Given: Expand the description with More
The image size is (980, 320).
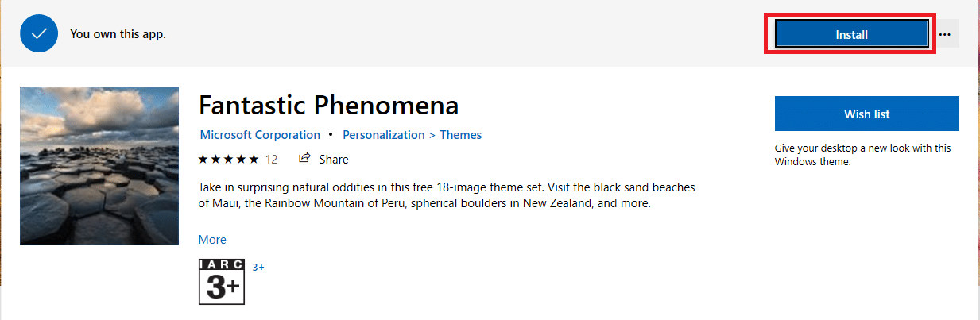Looking at the screenshot, I should coord(212,239).
